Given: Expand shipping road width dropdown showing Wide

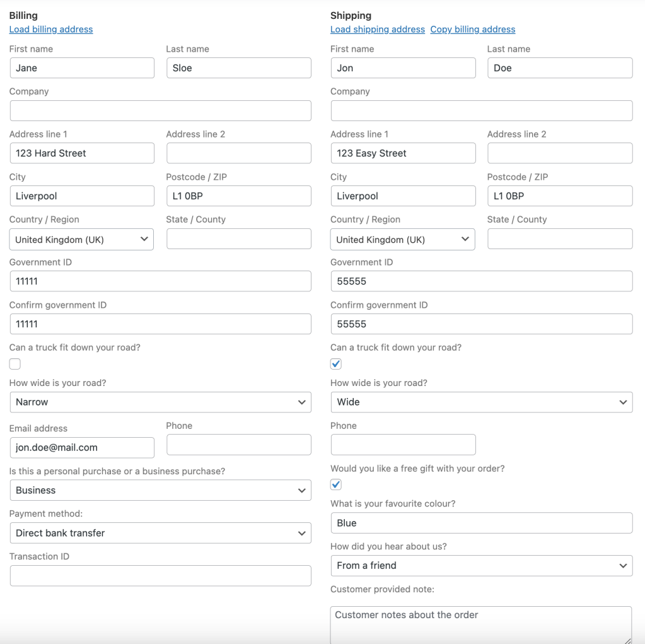Looking at the screenshot, I should 481,402.
